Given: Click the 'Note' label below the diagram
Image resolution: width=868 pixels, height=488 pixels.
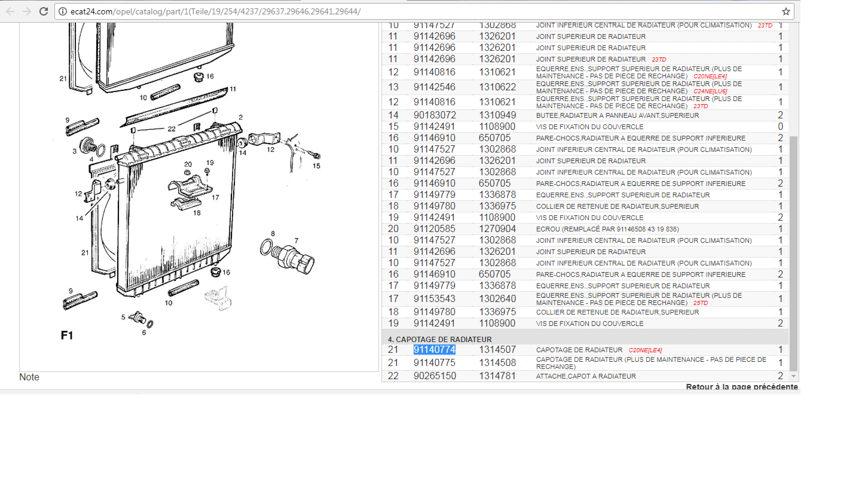Looking at the screenshot, I should coord(29,377).
